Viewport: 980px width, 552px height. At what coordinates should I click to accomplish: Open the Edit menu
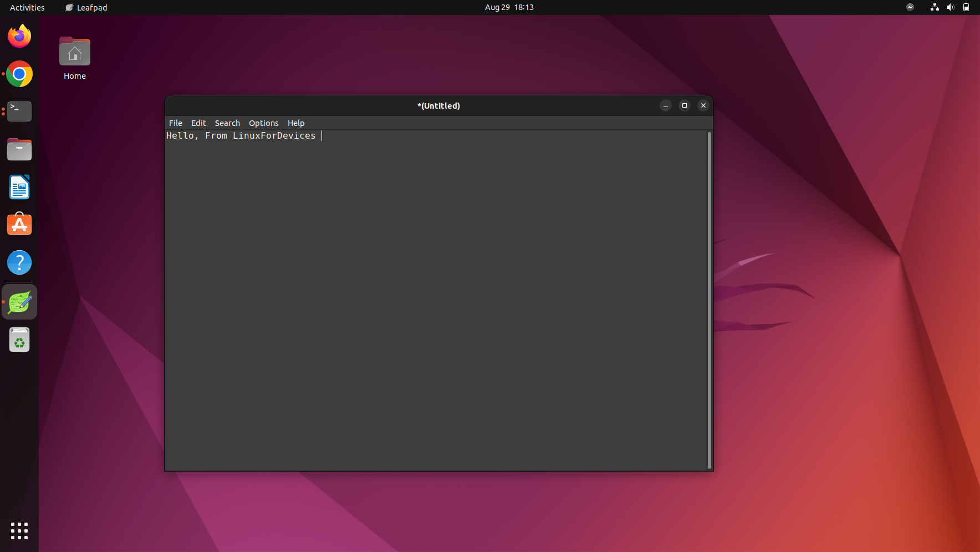pos(198,123)
